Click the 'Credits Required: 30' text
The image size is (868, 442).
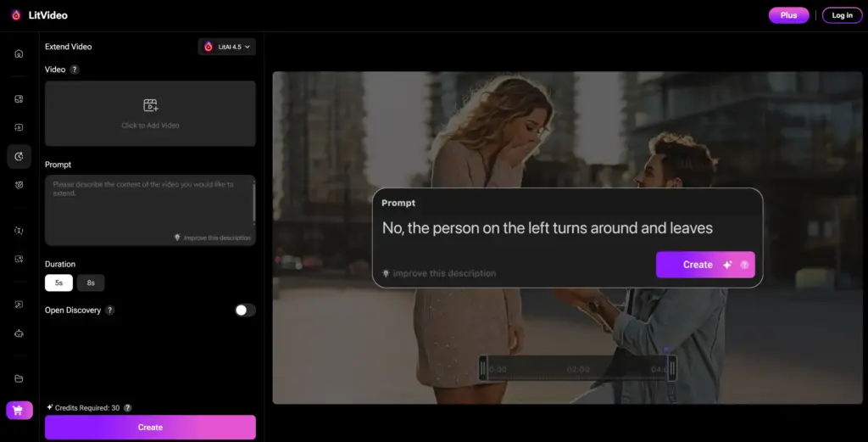(87, 408)
